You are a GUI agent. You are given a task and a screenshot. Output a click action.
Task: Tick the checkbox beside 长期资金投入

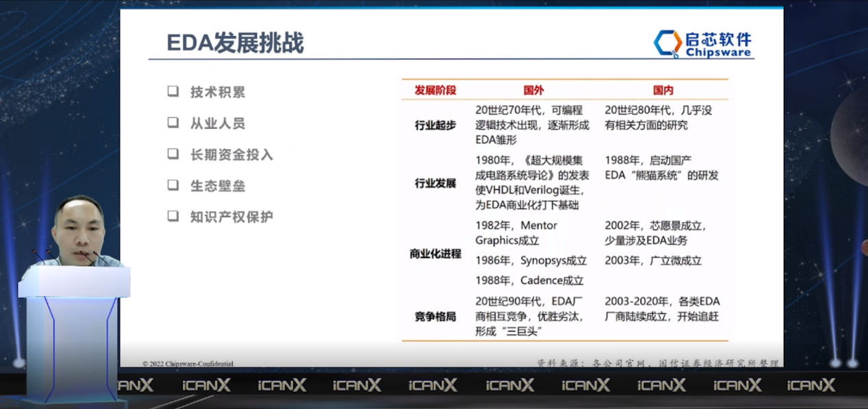click(x=173, y=153)
